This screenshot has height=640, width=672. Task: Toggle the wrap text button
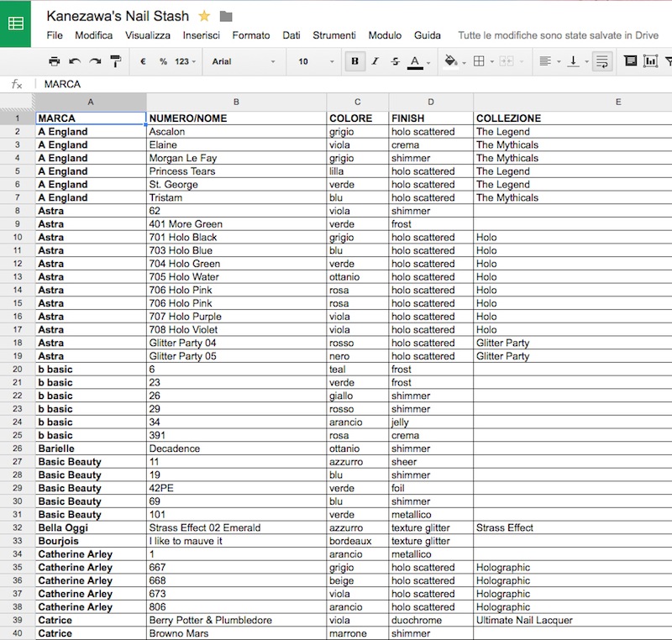click(602, 61)
